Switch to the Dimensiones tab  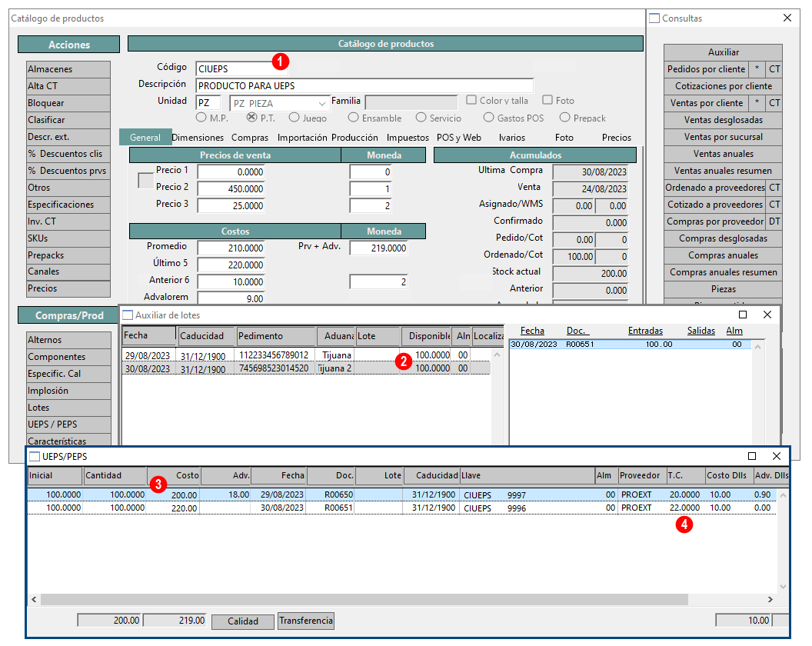pos(198,138)
